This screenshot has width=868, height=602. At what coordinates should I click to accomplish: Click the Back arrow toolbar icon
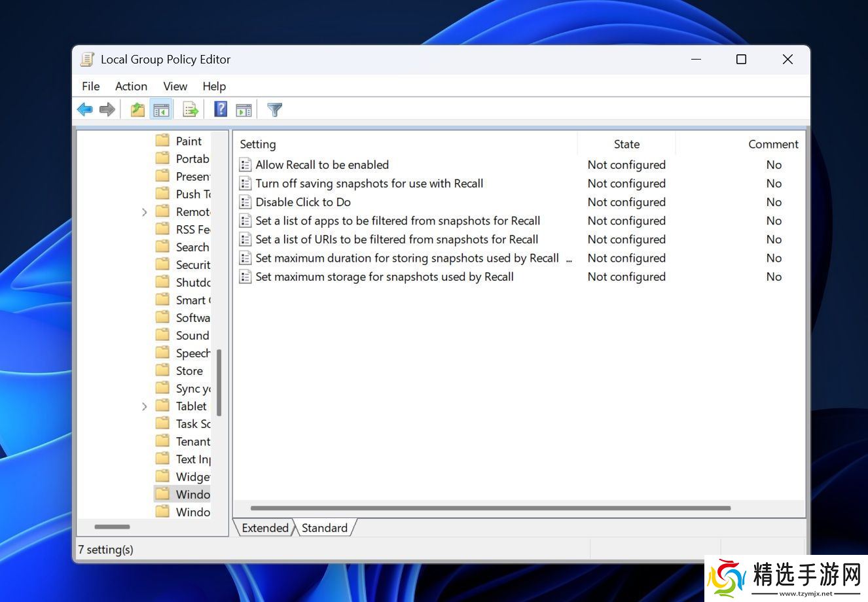[x=84, y=109]
